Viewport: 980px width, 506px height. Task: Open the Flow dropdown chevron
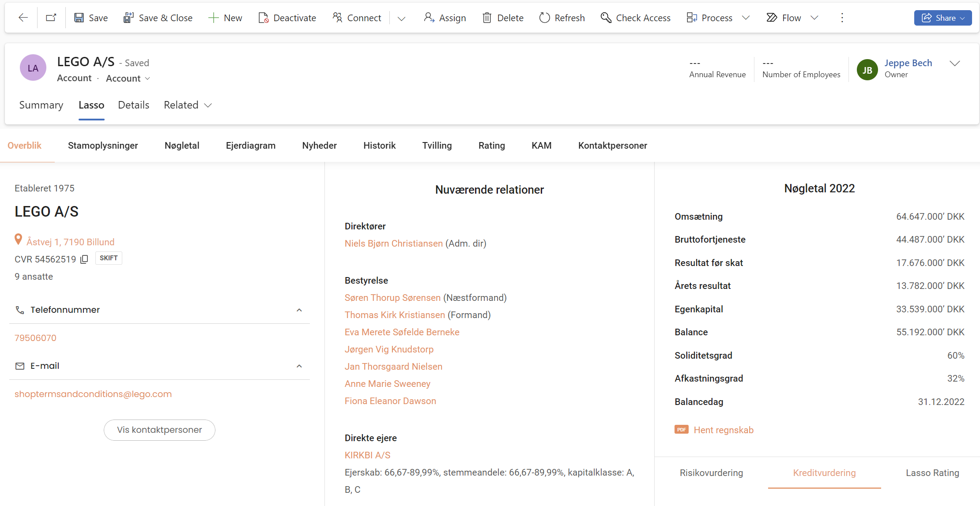[x=815, y=18]
